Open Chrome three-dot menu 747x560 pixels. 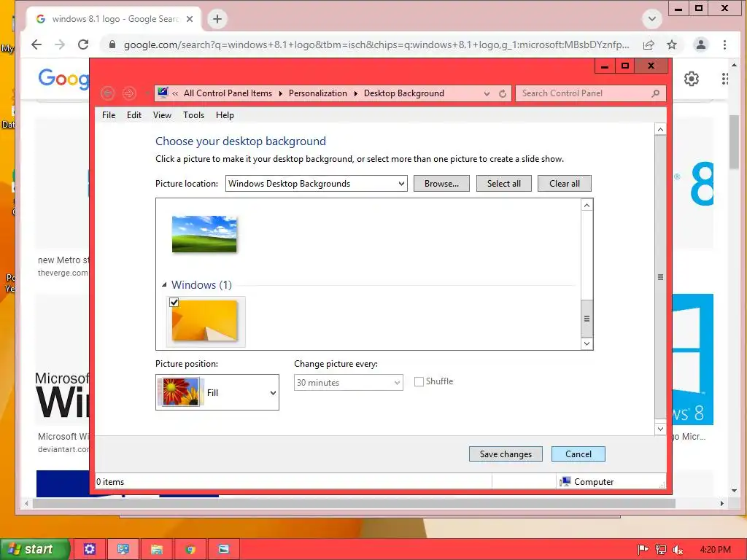click(x=724, y=44)
